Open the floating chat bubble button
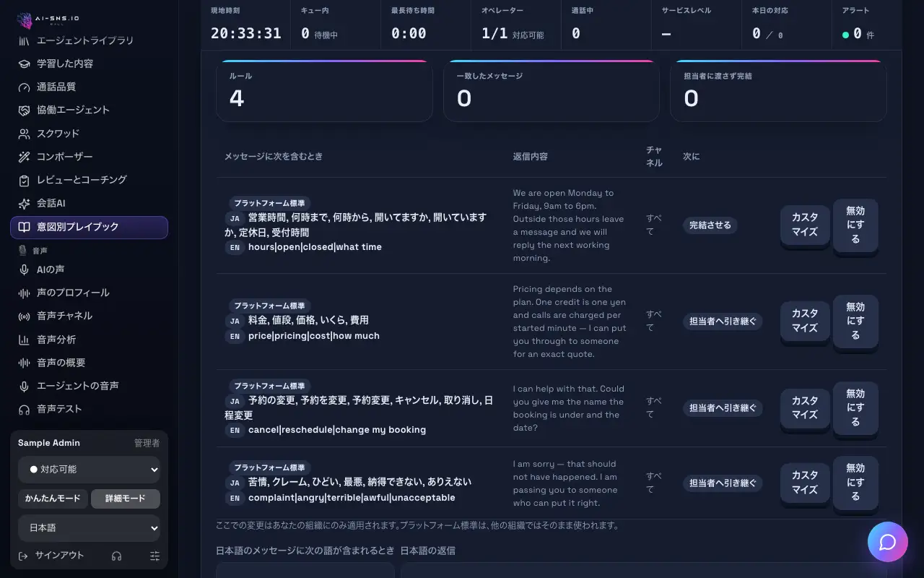 [888, 542]
